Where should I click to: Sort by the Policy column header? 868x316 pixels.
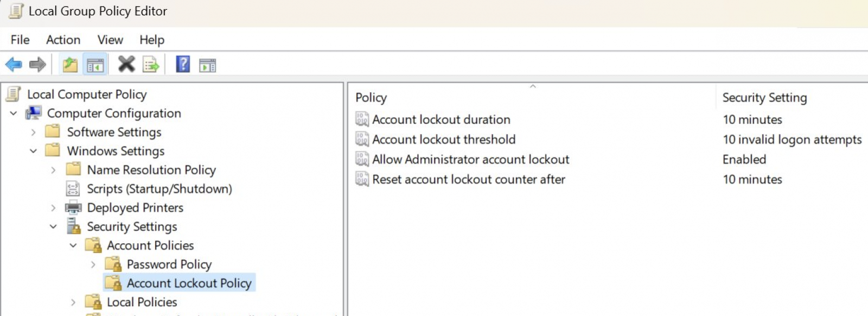[371, 98]
